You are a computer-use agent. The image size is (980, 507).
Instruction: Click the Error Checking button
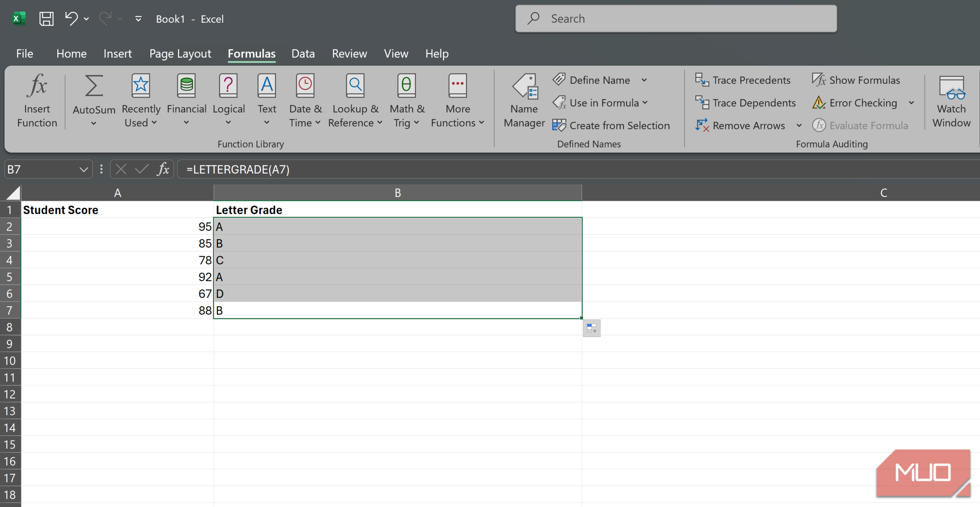click(x=855, y=103)
